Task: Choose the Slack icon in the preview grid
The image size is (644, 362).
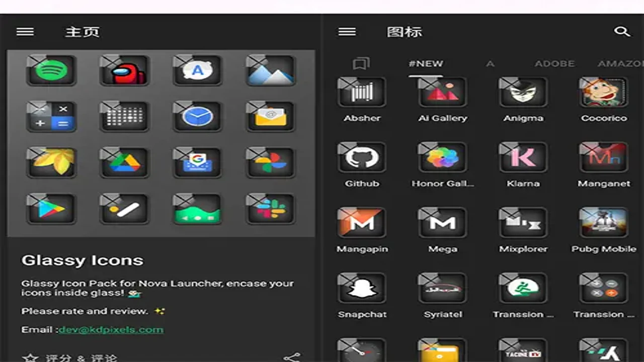Action: 271,209
